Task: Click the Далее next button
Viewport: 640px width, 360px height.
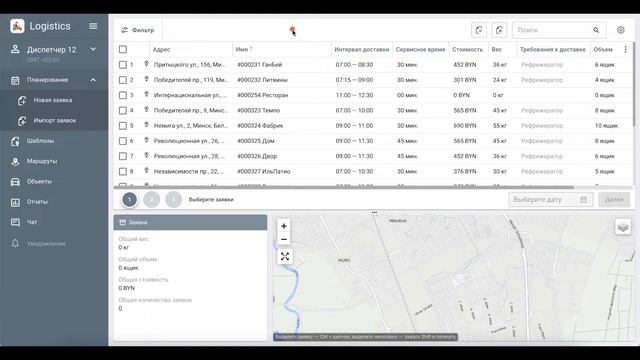Action: [x=613, y=200]
